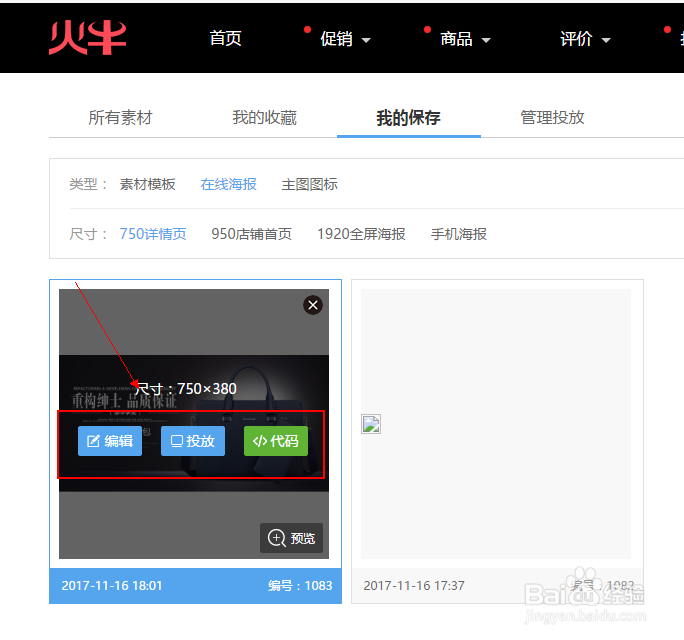Switch to the 我的收藏 tab

(x=264, y=118)
